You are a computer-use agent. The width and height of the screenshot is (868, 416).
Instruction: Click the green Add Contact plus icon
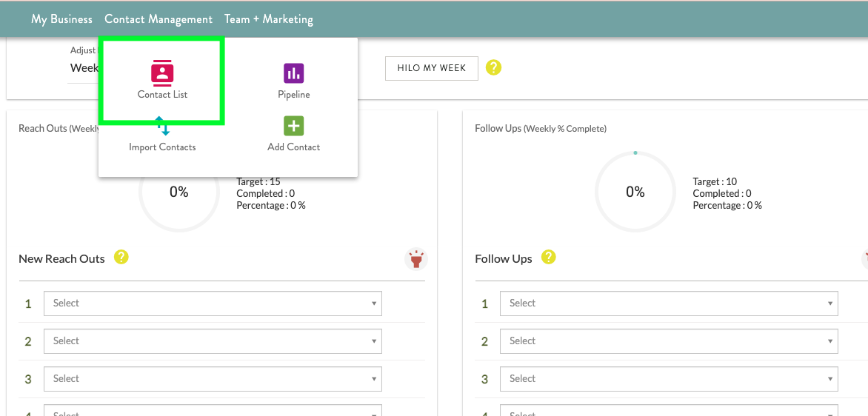point(293,126)
